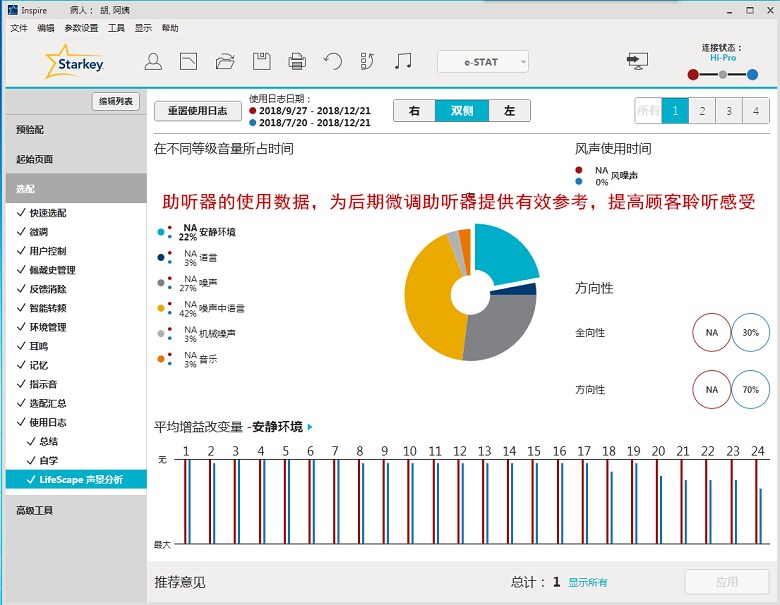
Task: Click the monitor display icon
Action: tap(637, 61)
